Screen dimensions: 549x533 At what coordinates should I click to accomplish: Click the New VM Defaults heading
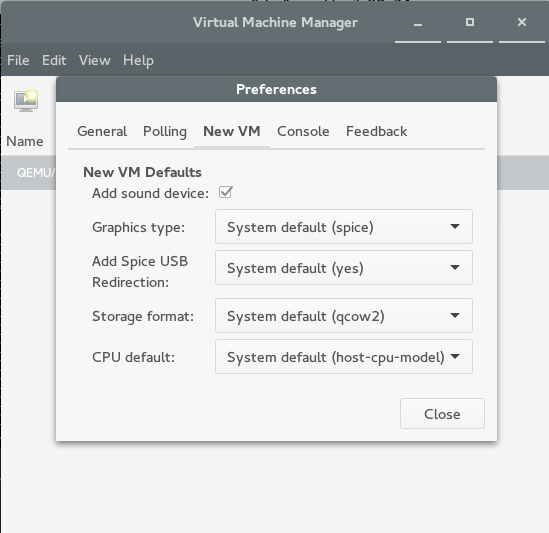[143, 172]
